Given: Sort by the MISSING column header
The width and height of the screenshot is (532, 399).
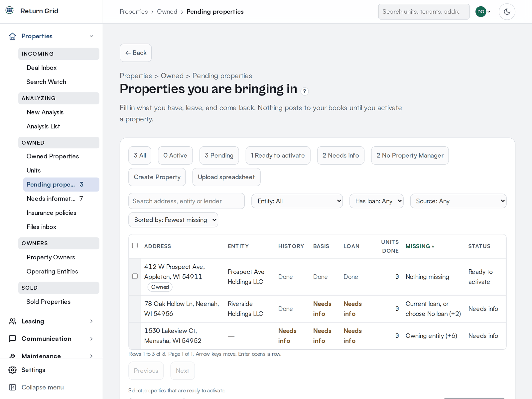Looking at the screenshot, I should point(420,246).
